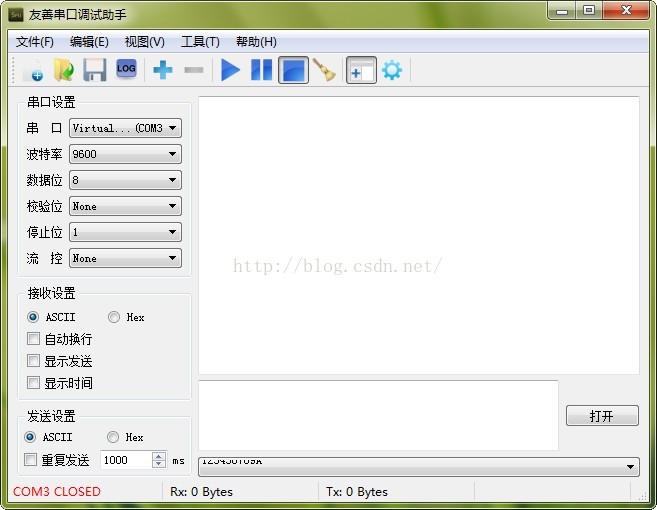The width and height of the screenshot is (657, 510).
Task: Pause with the blue pause icon
Action: tap(261, 70)
